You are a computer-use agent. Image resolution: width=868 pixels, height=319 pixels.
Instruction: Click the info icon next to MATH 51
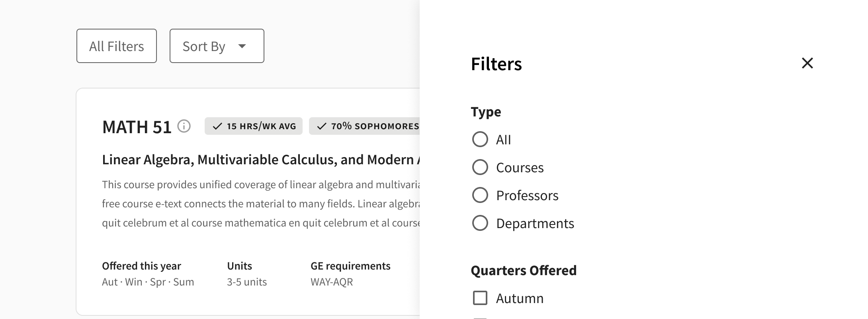pyautogui.click(x=184, y=126)
